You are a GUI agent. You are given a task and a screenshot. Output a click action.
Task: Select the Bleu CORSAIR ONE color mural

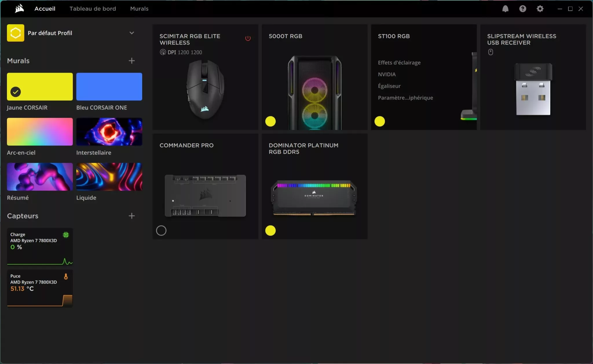tap(109, 87)
